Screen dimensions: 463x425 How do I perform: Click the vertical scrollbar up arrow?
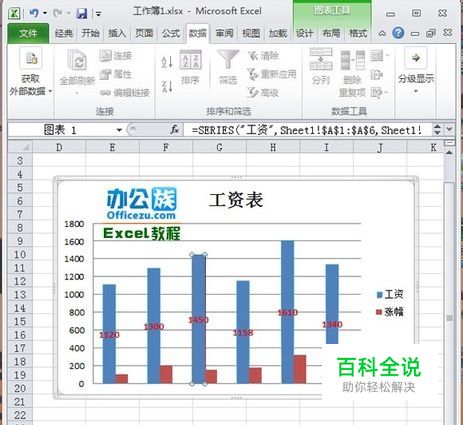pos(450,152)
